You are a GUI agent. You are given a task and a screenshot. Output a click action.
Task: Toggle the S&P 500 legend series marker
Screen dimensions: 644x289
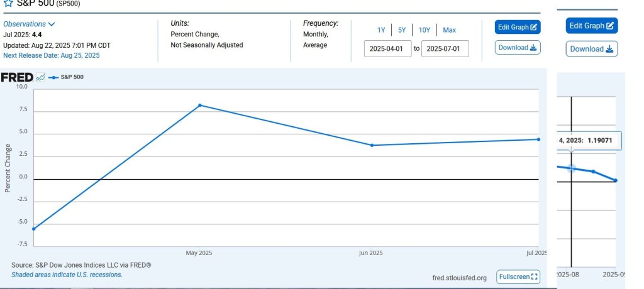click(53, 77)
